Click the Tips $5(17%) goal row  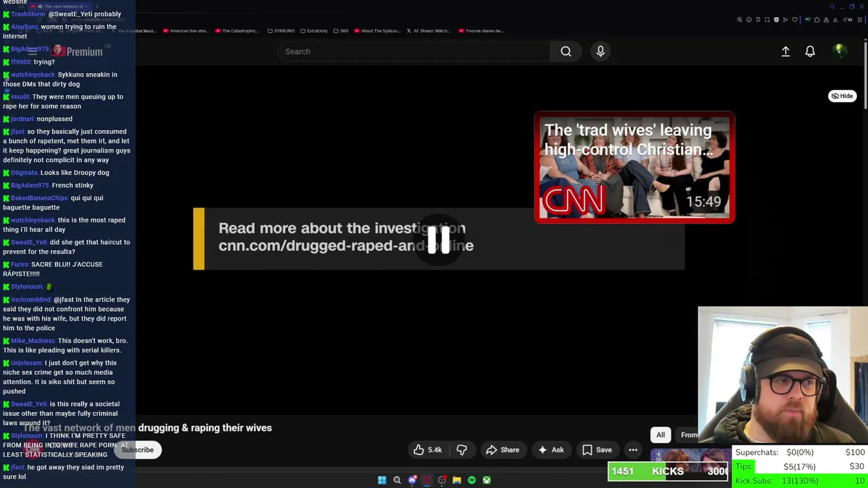(800, 466)
